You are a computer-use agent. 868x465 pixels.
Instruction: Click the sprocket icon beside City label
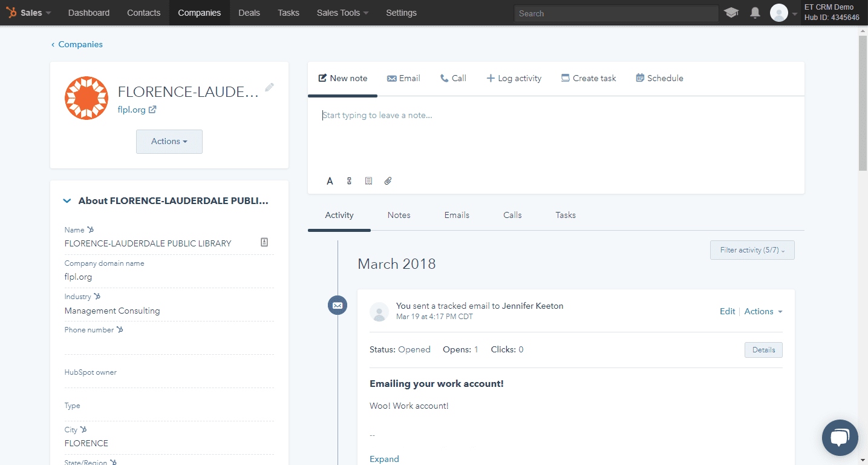[83, 429]
